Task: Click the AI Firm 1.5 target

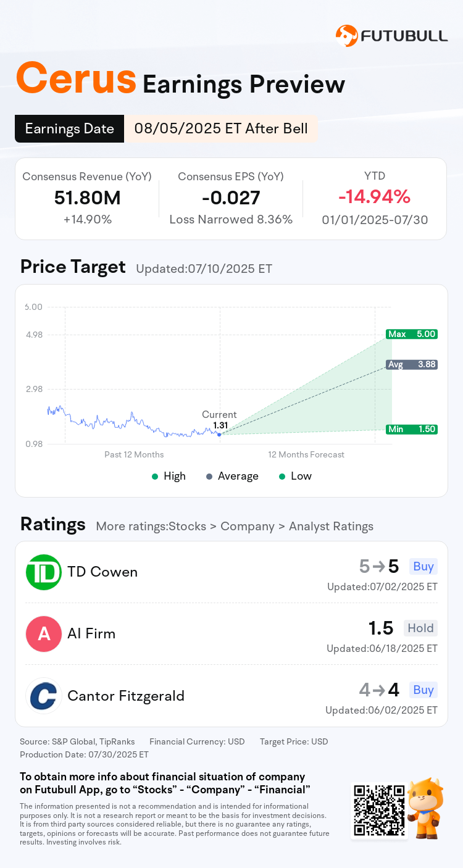Action: tap(380, 628)
